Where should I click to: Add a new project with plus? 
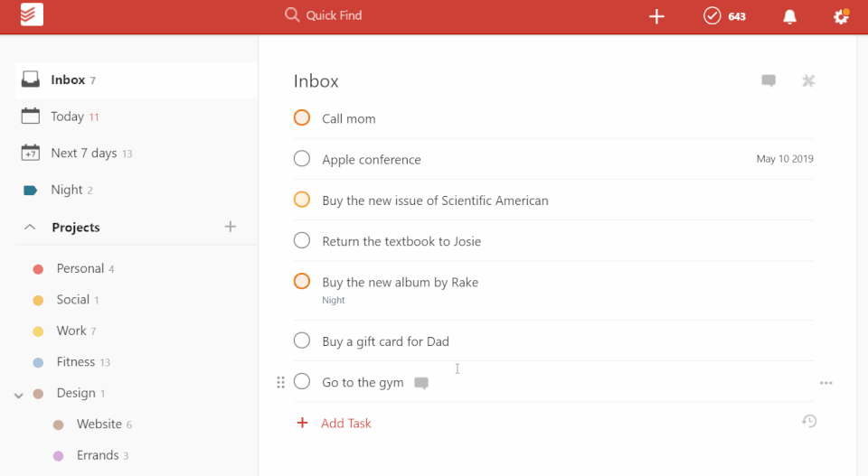click(x=231, y=227)
